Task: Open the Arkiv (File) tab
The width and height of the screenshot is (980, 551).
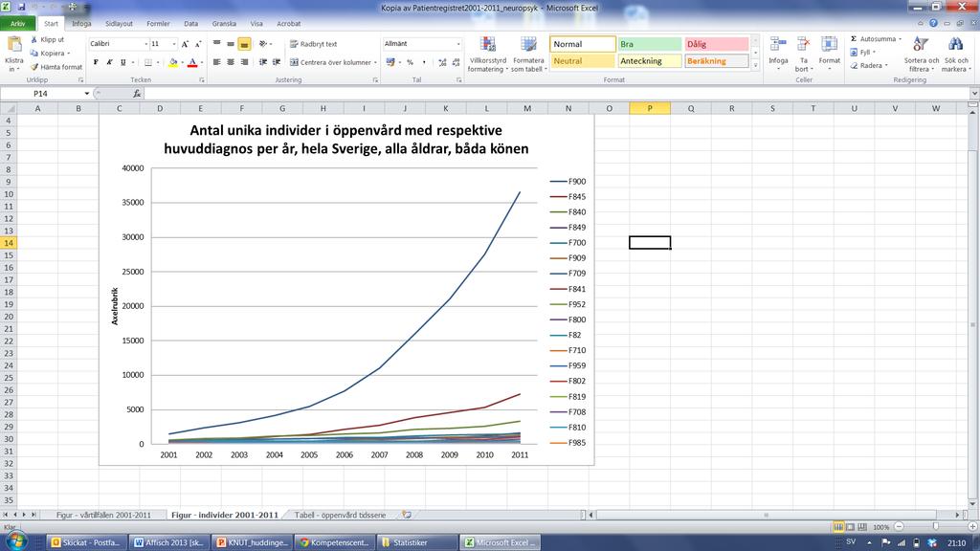Action: click(x=18, y=24)
